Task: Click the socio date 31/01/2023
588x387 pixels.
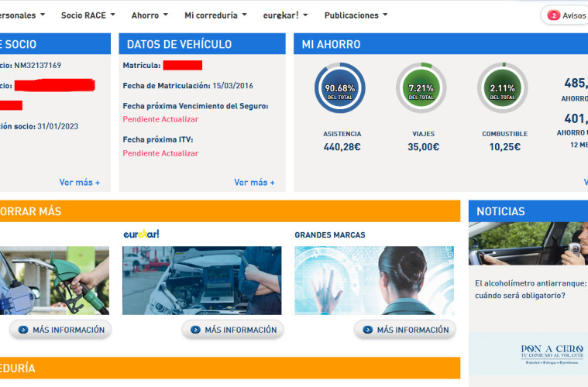Action: [58, 126]
